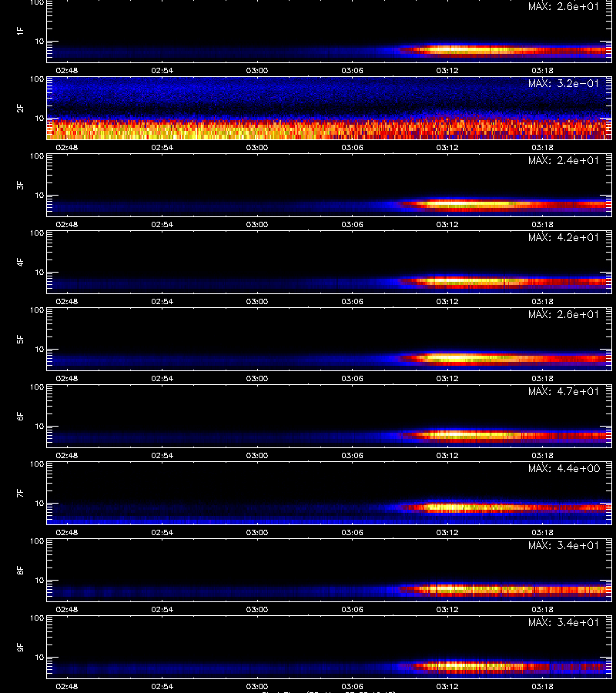
Task: Click the 03:06 time label under panel 4F
Action: point(352,301)
